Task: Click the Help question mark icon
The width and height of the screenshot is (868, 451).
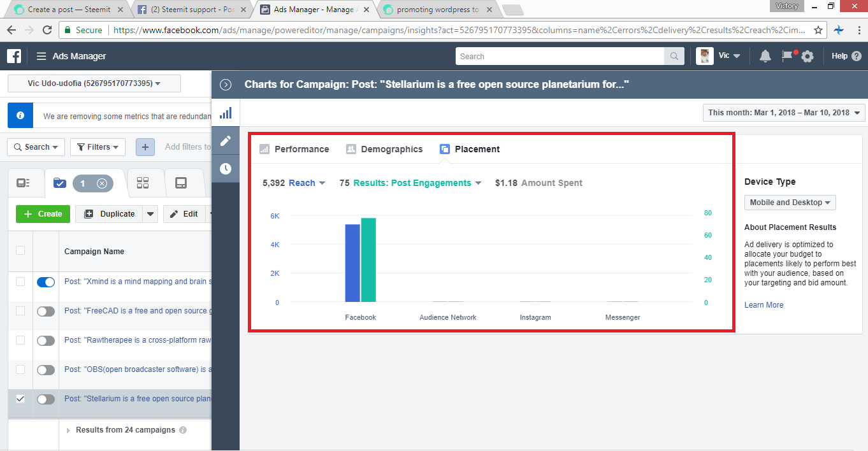Action: pos(856,56)
